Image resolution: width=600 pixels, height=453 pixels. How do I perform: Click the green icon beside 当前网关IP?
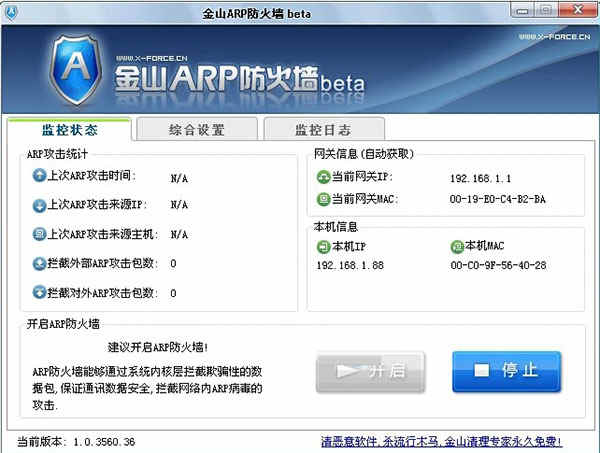(x=323, y=177)
